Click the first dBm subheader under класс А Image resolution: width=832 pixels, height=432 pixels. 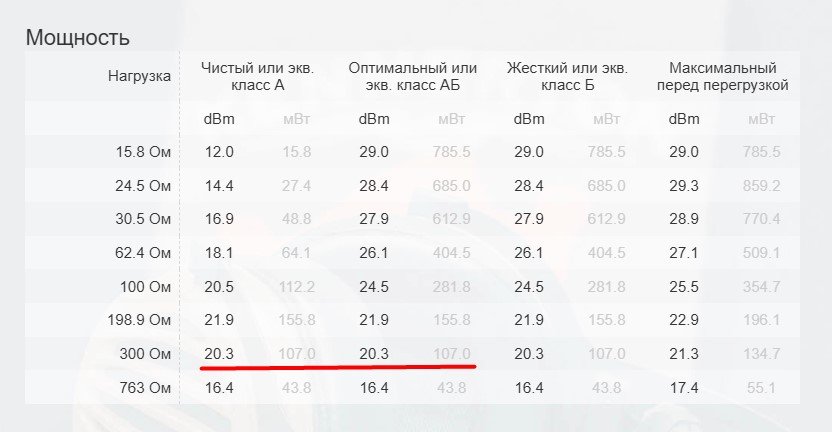219,119
